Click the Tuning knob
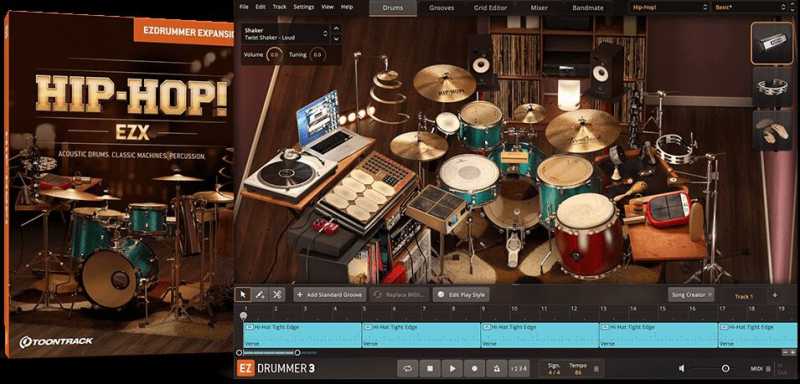This screenshot has height=384, width=800. [317, 55]
